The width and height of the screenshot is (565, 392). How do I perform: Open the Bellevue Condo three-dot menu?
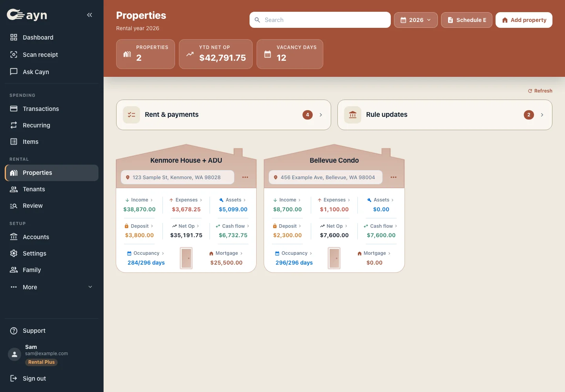tap(394, 177)
